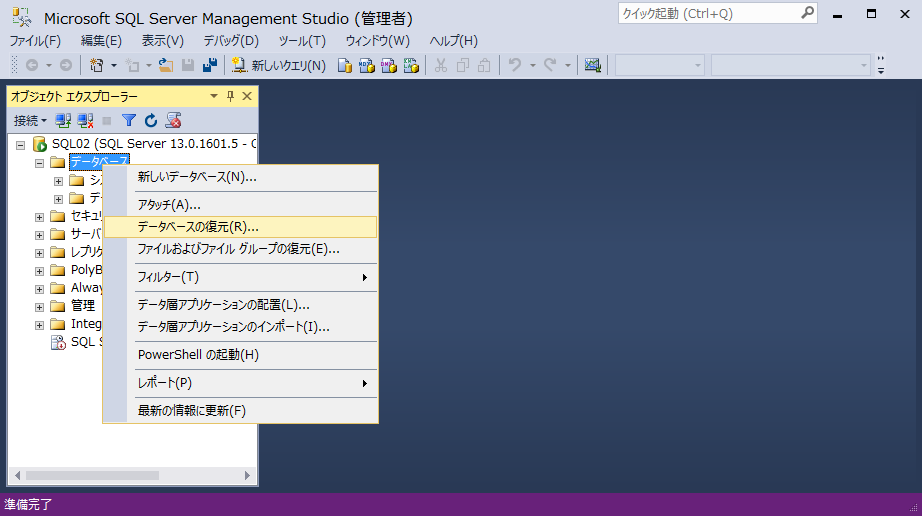The width and height of the screenshot is (922, 516).
Task: Click the Disconnect icon in Object Explorer toolbar
Action: (x=85, y=120)
